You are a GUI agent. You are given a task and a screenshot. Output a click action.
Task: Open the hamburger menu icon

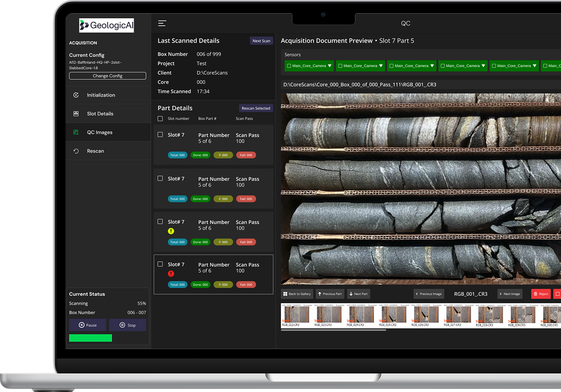(x=162, y=24)
